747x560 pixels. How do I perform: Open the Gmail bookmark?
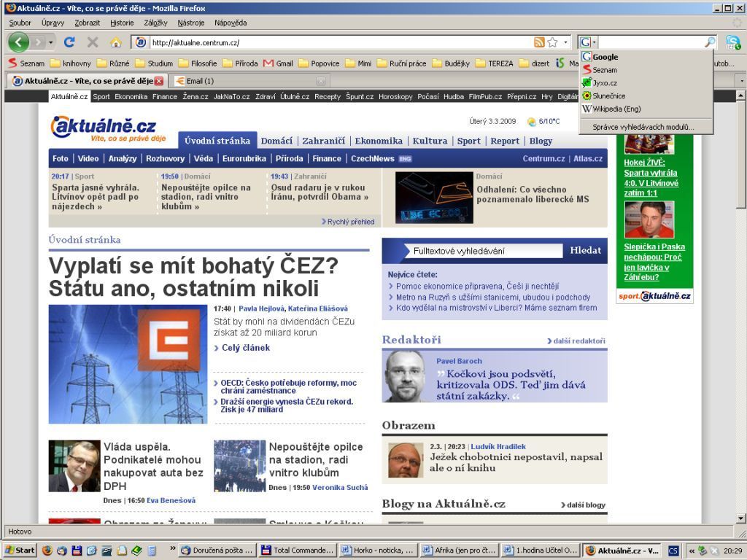278,63
